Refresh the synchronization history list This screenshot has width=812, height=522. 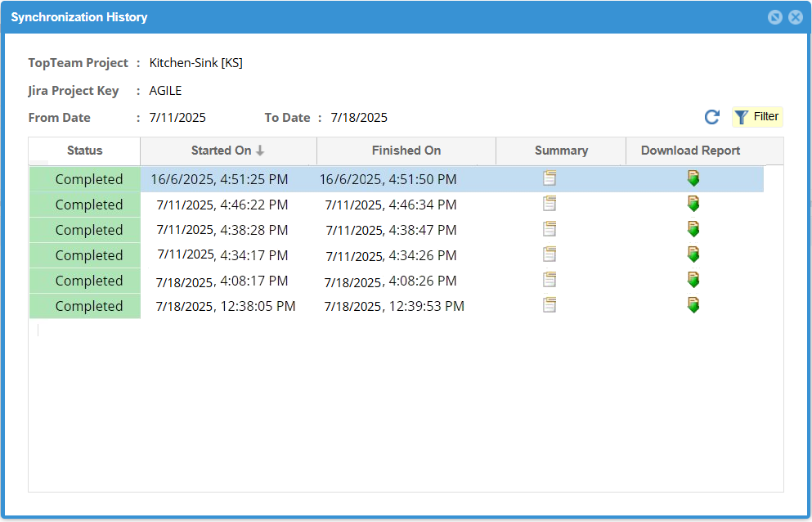[x=711, y=117]
